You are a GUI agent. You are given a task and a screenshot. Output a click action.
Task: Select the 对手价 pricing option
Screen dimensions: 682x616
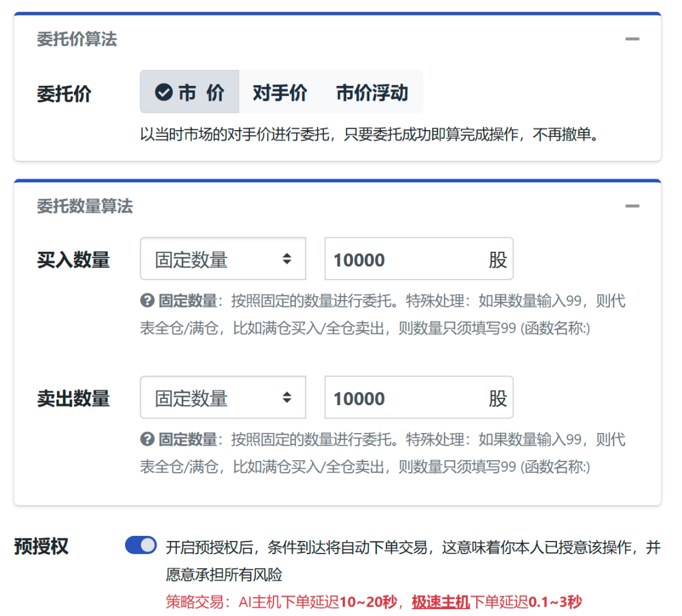280,93
